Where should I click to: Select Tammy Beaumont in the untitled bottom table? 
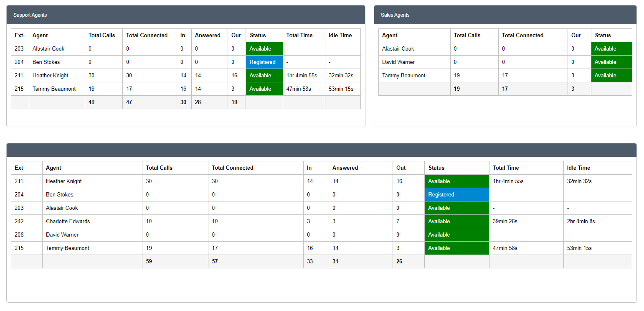[68, 248]
